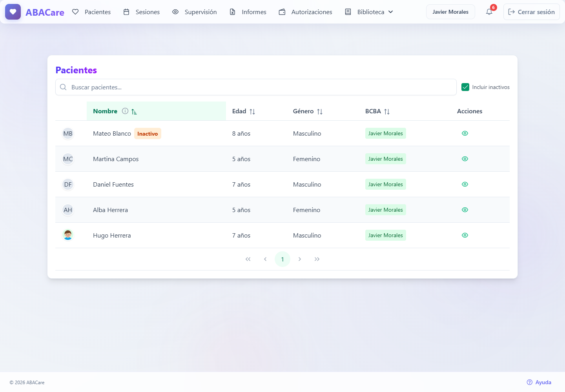The height and width of the screenshot is (392, 565).
Task: Expand the Biblioteca dropdown menu
Action: (369, 12)
